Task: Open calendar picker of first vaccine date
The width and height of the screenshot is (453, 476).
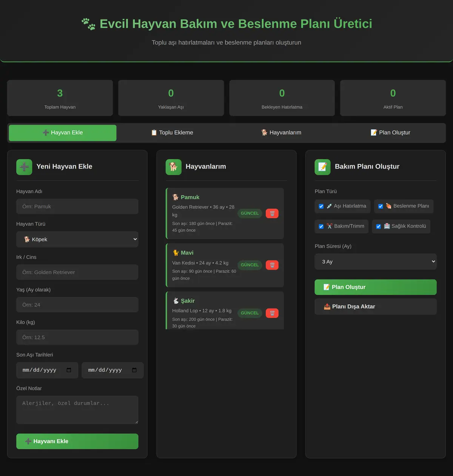Action: point(69,370)
